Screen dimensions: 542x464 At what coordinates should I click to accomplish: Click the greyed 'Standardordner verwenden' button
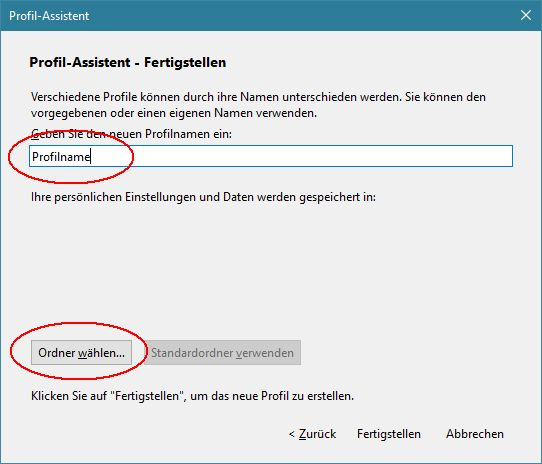222,353
